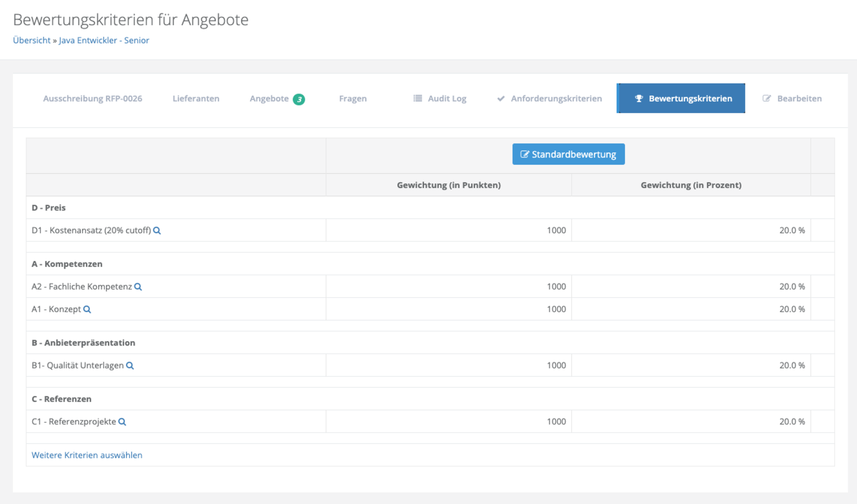Open the Ausschreibung RFP-0026 tab
The height and width of the screenshot is (504, 857).
point(93,99)
